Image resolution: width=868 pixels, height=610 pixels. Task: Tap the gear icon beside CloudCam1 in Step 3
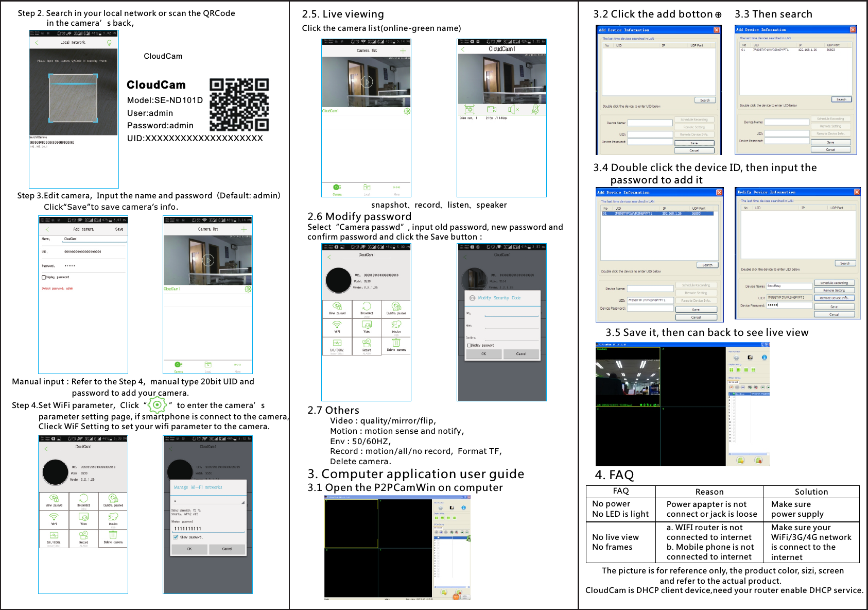pos(248,289)
